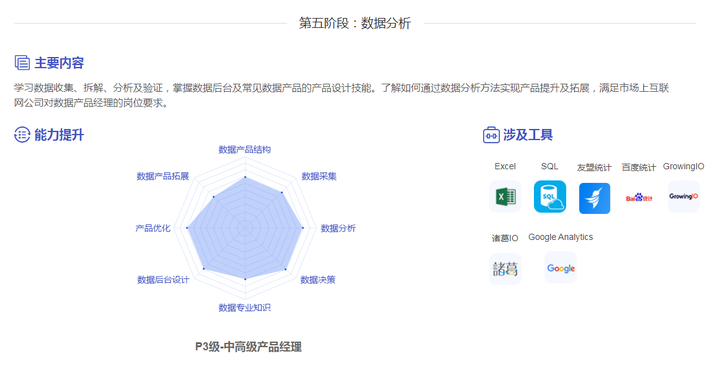Image resolution: width=720 pixels, height=372 pixels.
Task: Click the 诸葛IO text label
Action: (505, 238)
